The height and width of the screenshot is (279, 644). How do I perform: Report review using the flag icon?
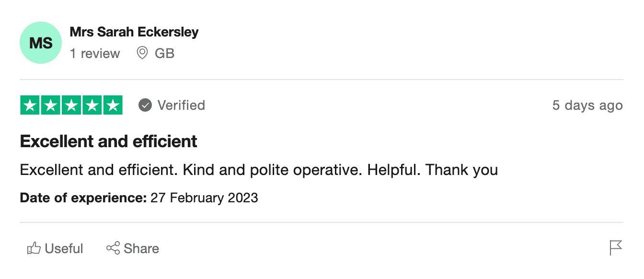616,248
